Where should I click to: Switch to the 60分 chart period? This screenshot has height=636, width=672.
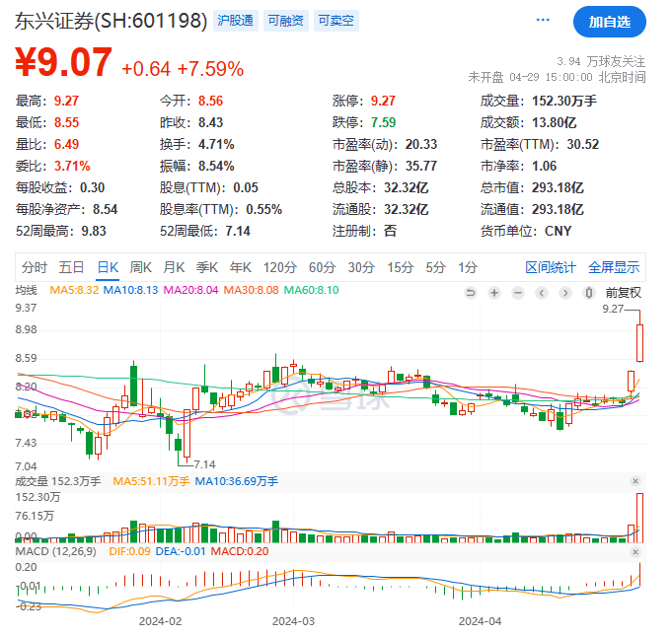(x=322, y=267)
